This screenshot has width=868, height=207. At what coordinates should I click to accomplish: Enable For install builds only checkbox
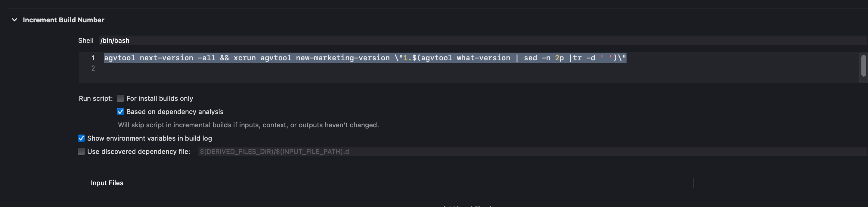(120, 98)
